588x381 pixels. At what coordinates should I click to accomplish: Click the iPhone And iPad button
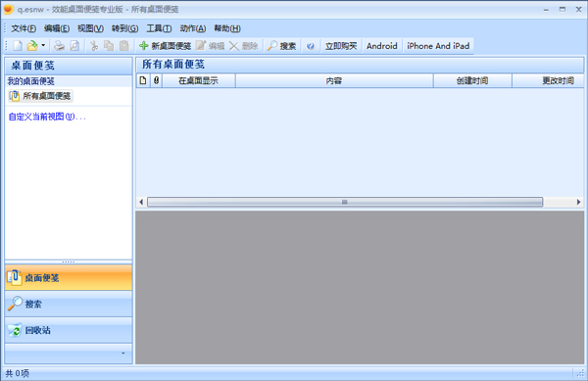click(438, 46)
